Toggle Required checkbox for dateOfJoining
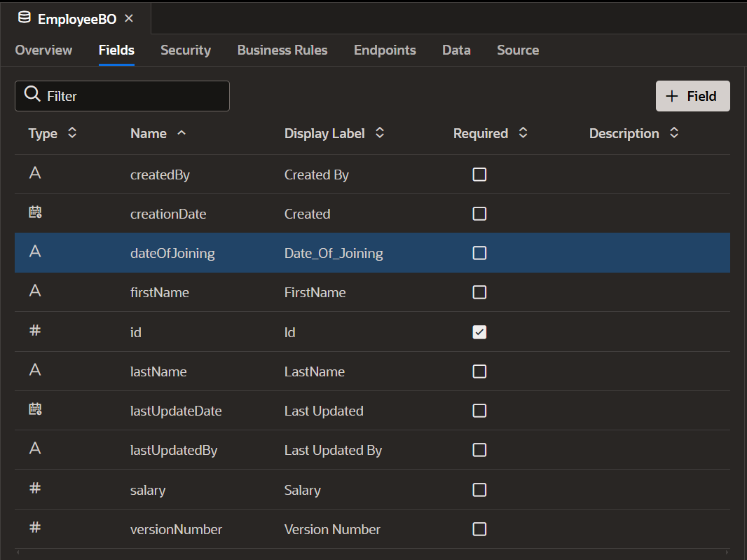Screen dimensions: 747x560 point(479,253)
